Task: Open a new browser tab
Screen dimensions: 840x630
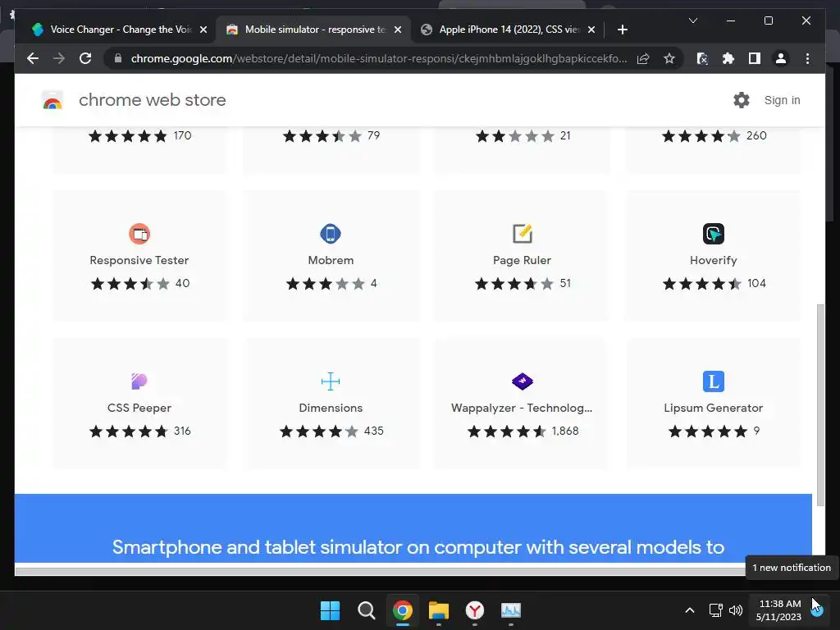Action: coord(622,30)
